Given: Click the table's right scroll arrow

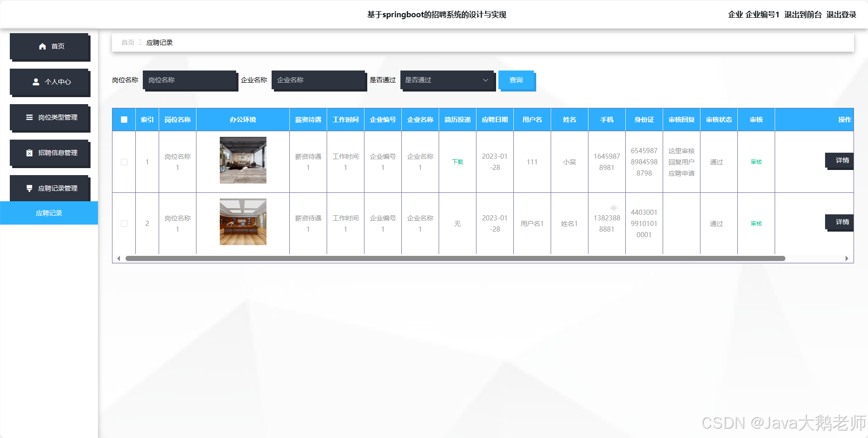Looking at the screenshot, I should click(847, 258).
